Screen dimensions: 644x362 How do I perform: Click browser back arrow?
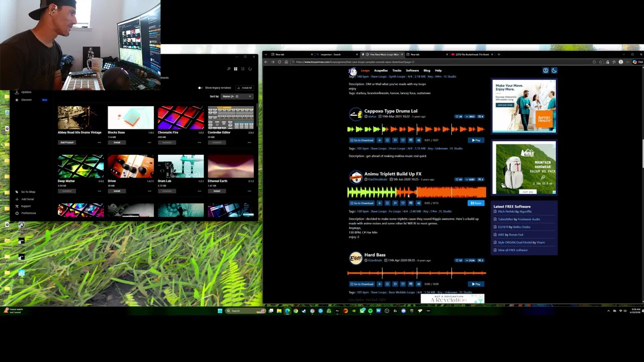(266, 62)
